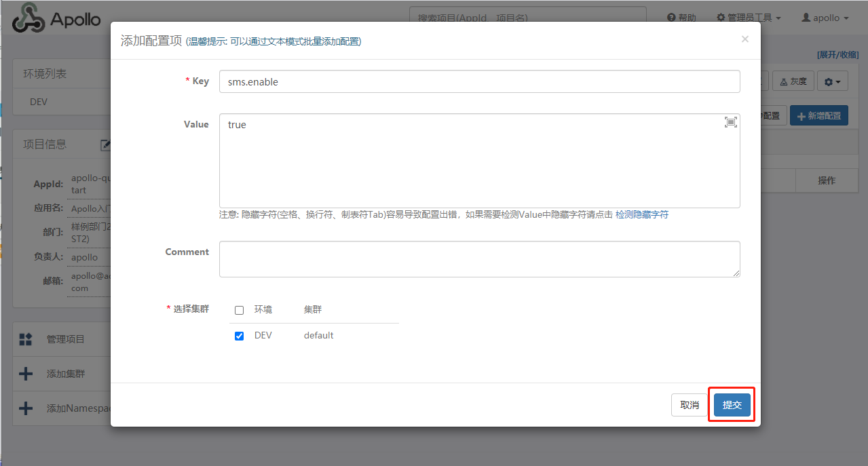Open the apollo user account dropdown
The width and height of the screenshot is (868, 466).
tap(824, 18)
